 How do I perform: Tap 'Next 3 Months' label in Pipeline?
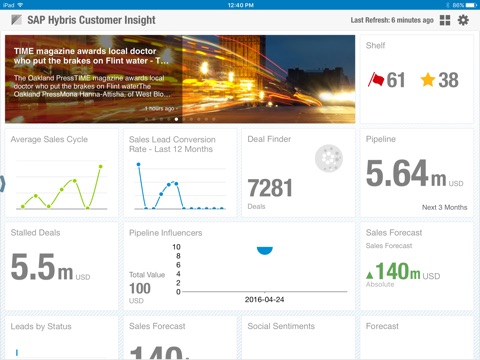point(444,207)
